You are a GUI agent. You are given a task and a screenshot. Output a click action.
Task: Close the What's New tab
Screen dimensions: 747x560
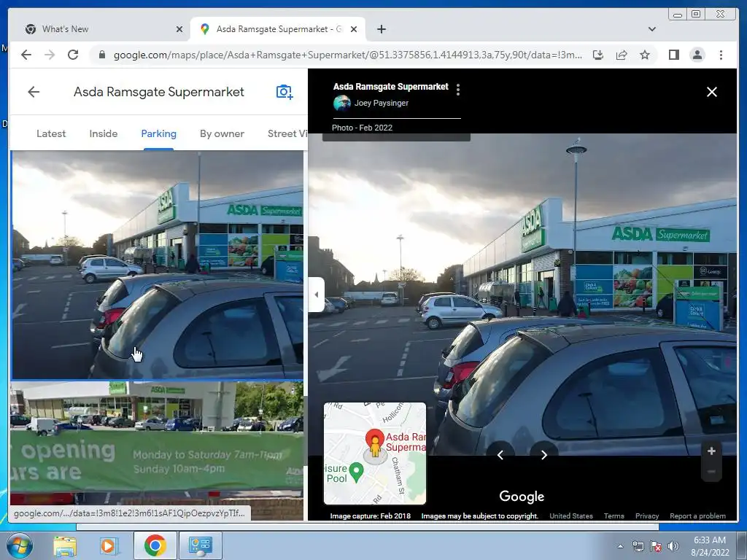pyautogui.click(x=179, y=29)
